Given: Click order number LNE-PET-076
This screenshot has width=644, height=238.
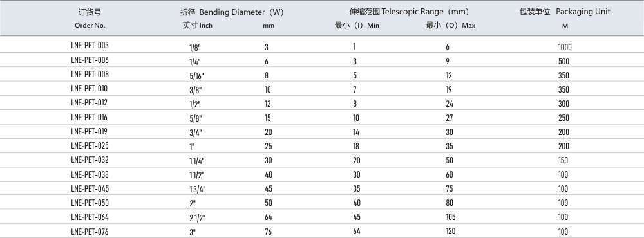Looking at the screenshot, I should 90,232.
